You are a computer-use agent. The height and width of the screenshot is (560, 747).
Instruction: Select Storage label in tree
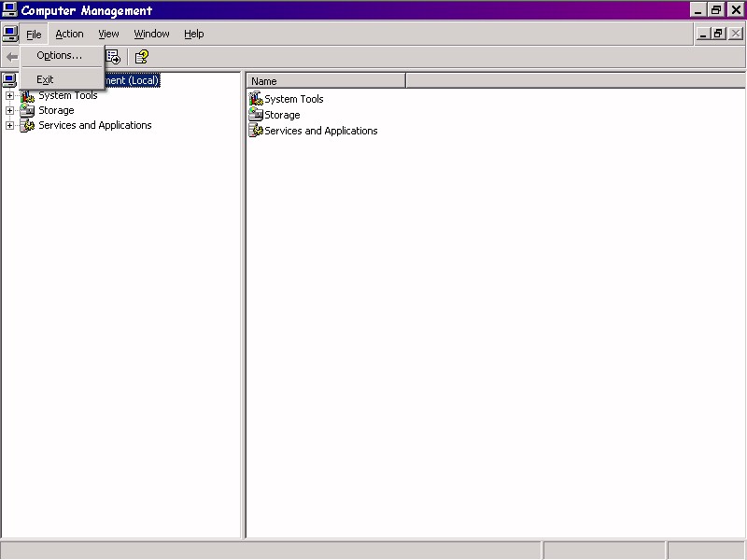click(x=56, y=110)
